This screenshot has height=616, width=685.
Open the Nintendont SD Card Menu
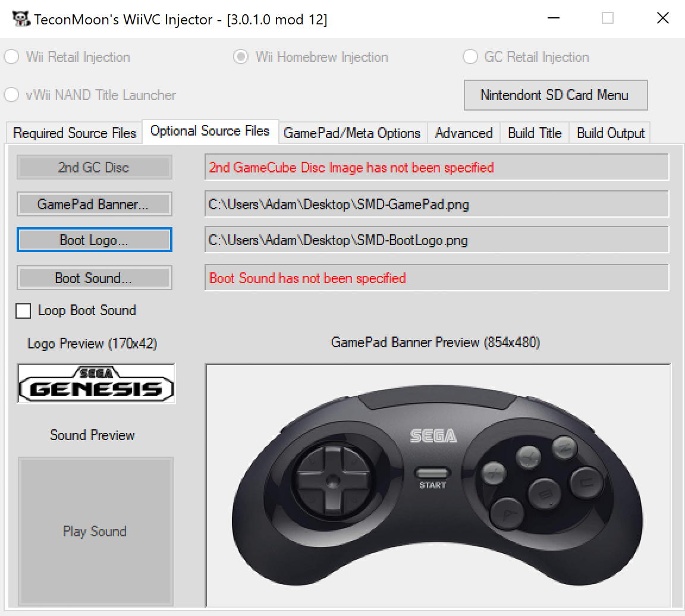[x=555, y=95]
